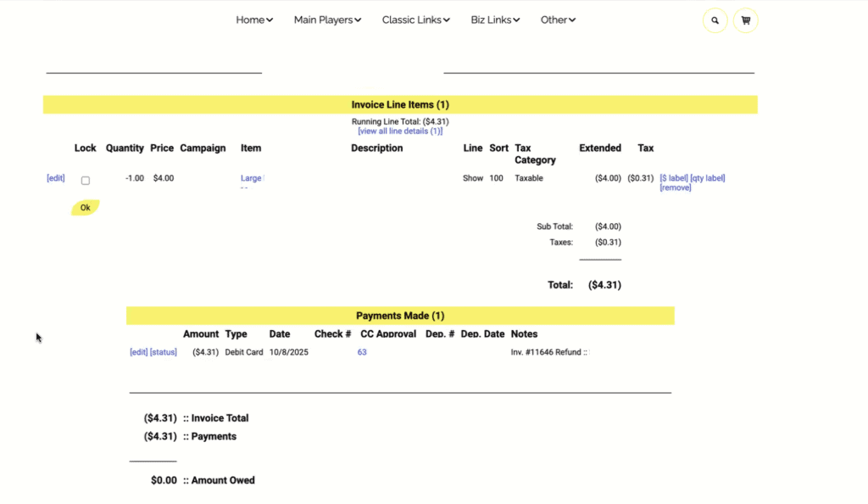This screenshot has width=868, height=504.
Task: Click the Payments Made header bar
Action: coord(400,316)
